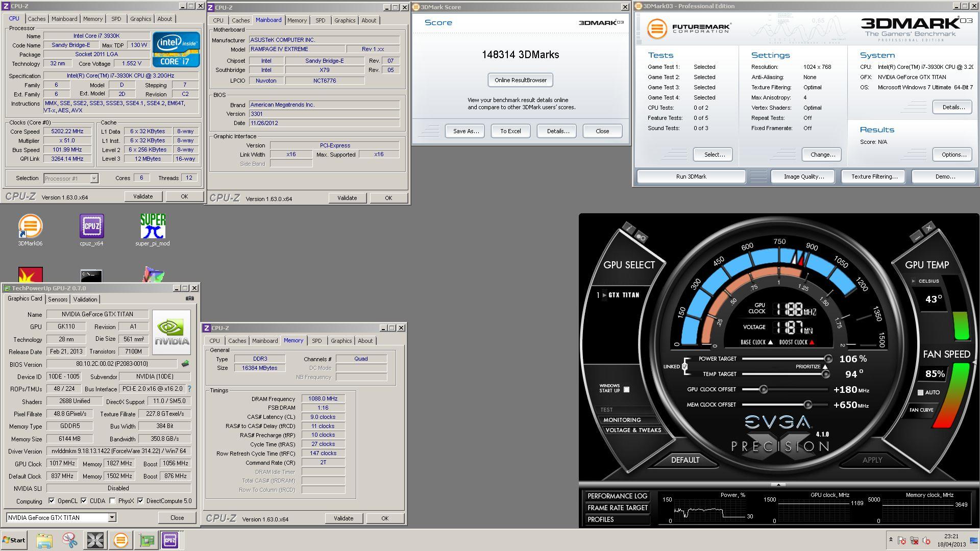Screen dimensions: 980x551
Task: Toggle the OpenCL checkbox in GPU-Z
Action: click(x=52, y=500)
